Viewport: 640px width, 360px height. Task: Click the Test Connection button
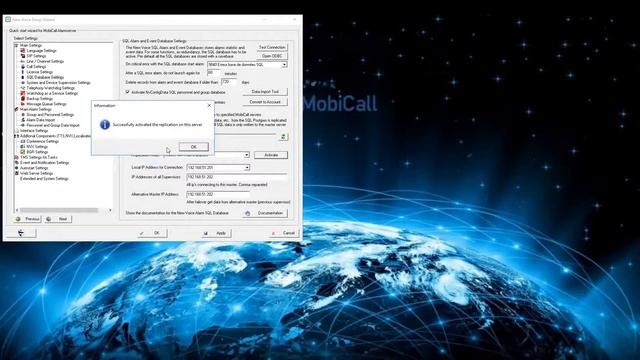(272, 47)
